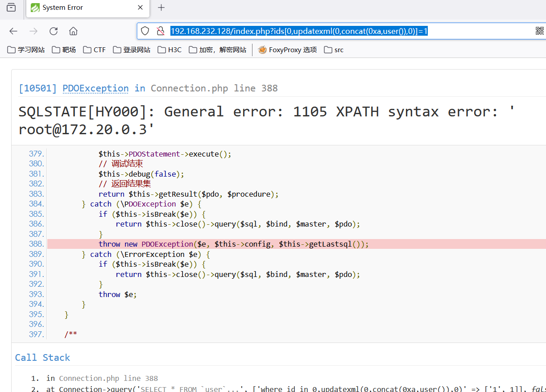Click the // 返回结果集 comment line

pyautogui.click(x=125, y=184)
